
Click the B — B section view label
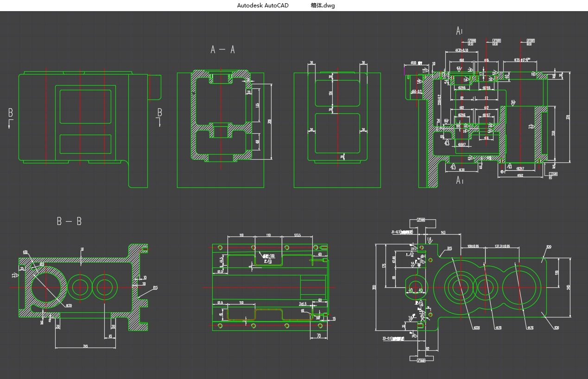[x=69, y=221]
